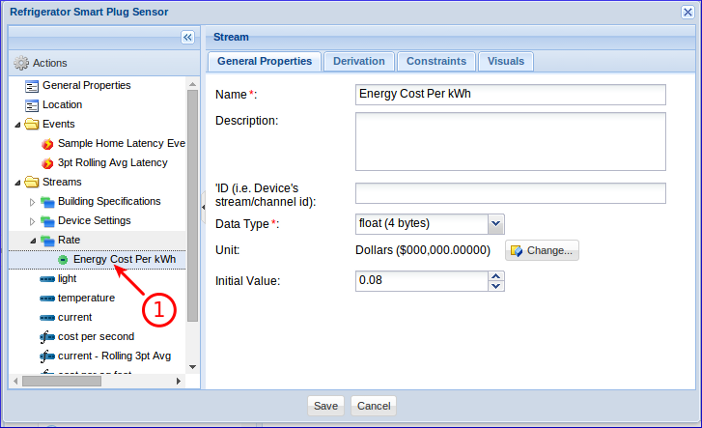
Task: Select the temperature stream item
Action: coord(85,298)
